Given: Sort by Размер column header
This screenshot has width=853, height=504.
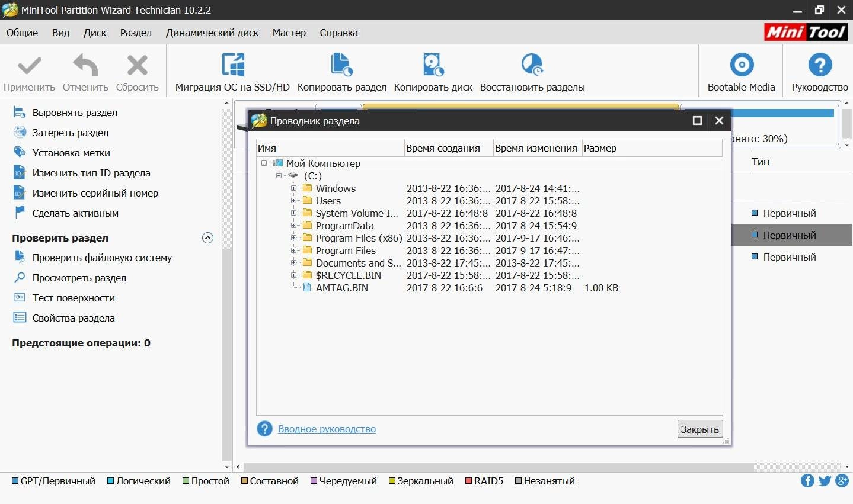Looking at the screenshot, I should (x=652, y=148).
